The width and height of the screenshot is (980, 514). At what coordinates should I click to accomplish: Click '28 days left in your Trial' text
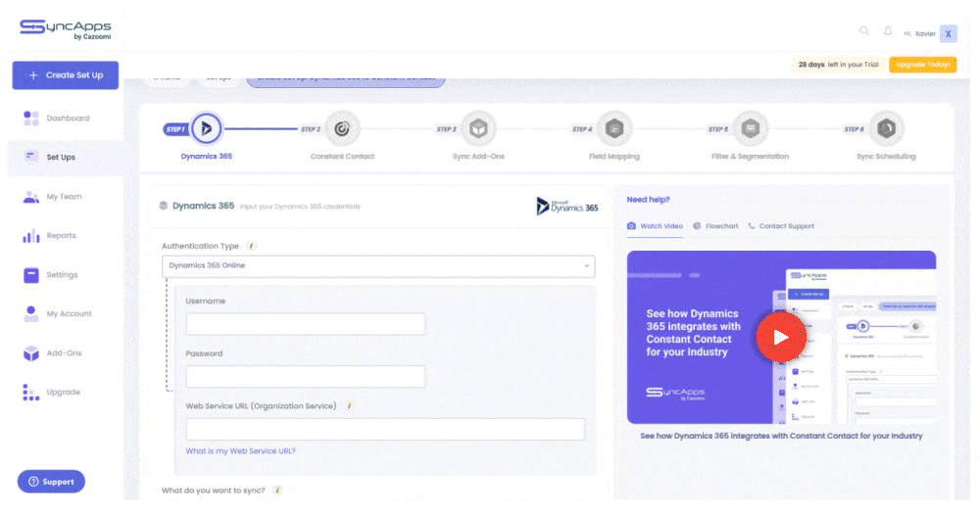click(x=838, y=65)
